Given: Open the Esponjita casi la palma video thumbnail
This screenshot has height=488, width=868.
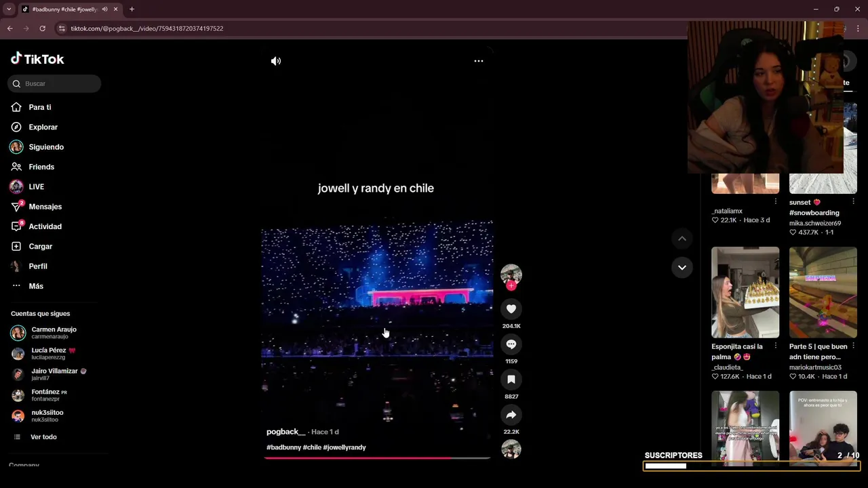Looking at the screenshot, I should [745, 292].
